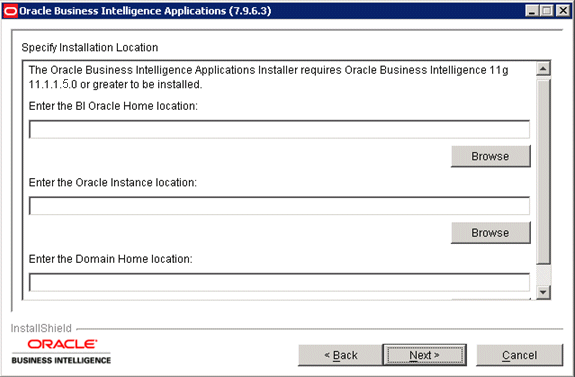The height and width of the screenshot is (377, 575).
Task: Focus the Oracle Instance location field
Action: [x=279, y=205]
